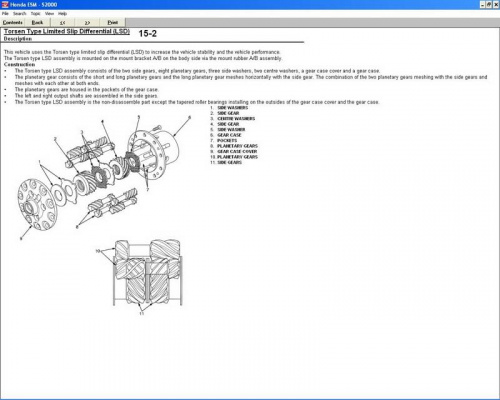Click the Description subheading
500x400 pixels.
(x=18, y=39)
